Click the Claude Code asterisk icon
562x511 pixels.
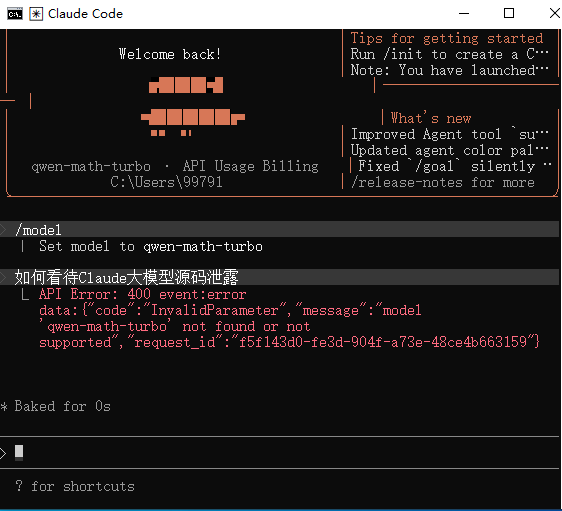[36, 14]
